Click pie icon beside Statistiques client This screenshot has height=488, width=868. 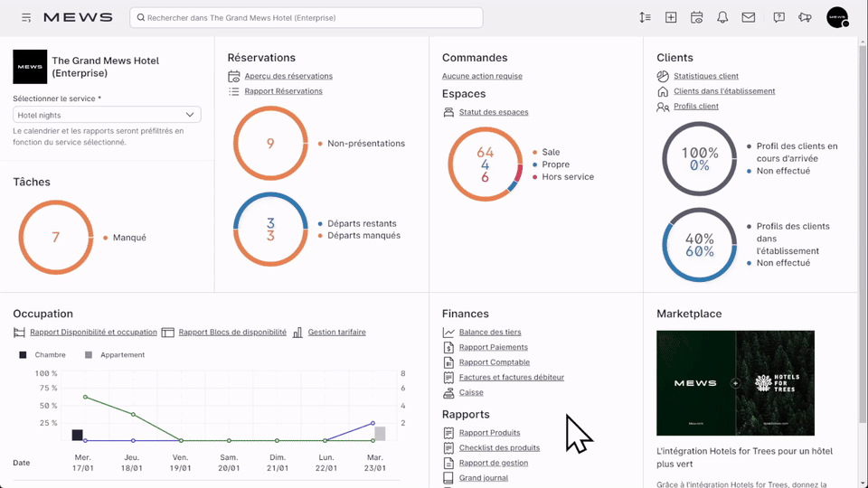663,76
